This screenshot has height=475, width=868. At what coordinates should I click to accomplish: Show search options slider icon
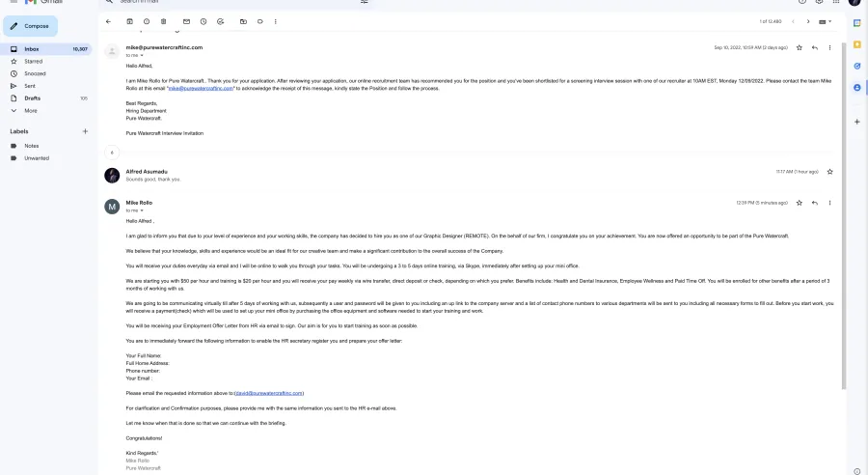[365, 2]
